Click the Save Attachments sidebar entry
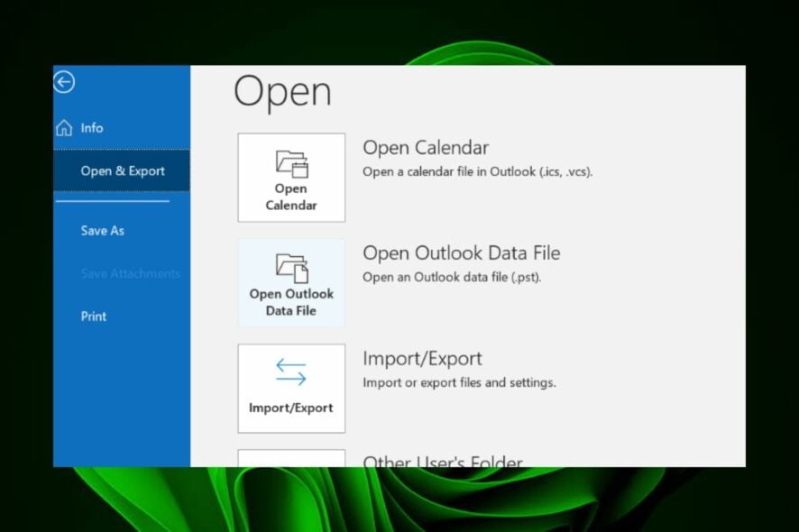The height and width of the screenshot is (532, 799). click(130, 273)
